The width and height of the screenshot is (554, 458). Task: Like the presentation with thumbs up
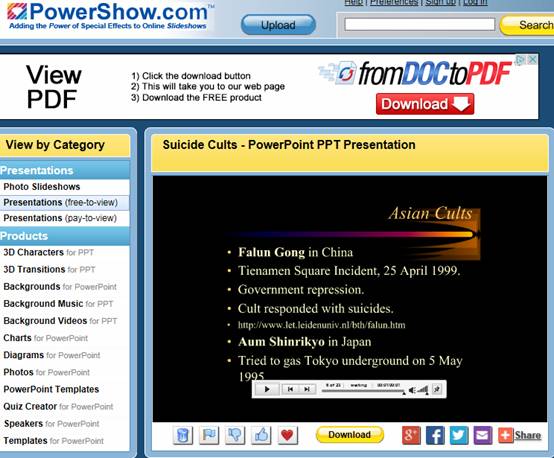click(x=261, y=435)
